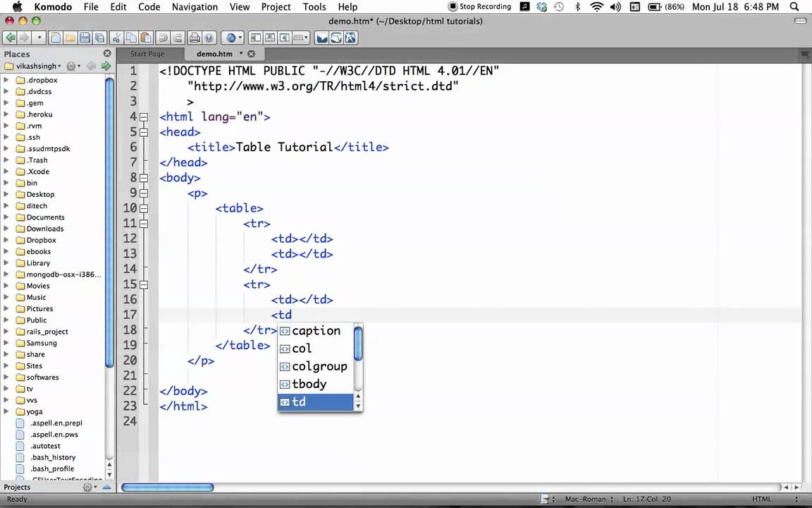This screenshot has height=508, width=812.
Task: Click the editor horizontal scrollbar thumb
Action: click(x=167, y=488)
